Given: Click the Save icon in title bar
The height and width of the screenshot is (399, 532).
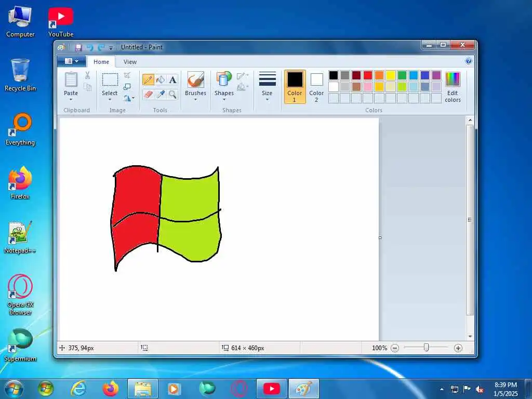Looking at the screenshot, I should click(x=79, y=47).
